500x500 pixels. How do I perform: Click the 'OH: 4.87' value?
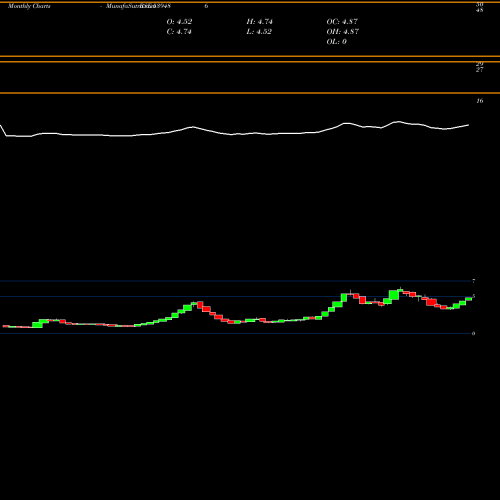point(342,32)
